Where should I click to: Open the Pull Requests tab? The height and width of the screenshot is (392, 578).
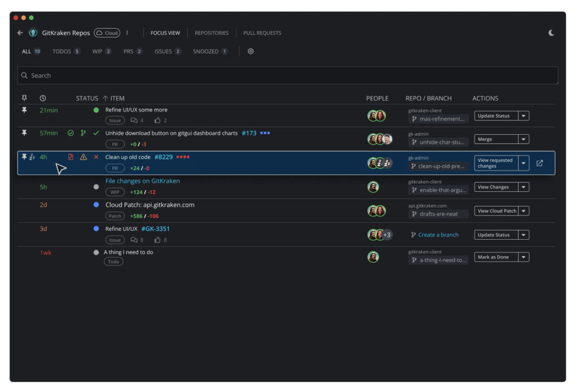click(262, 33)
